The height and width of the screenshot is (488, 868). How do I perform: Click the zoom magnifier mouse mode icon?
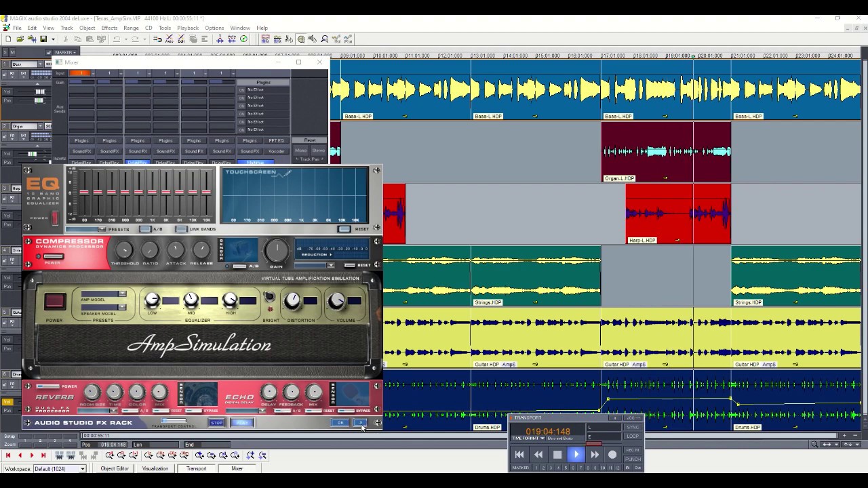(325, 39)
